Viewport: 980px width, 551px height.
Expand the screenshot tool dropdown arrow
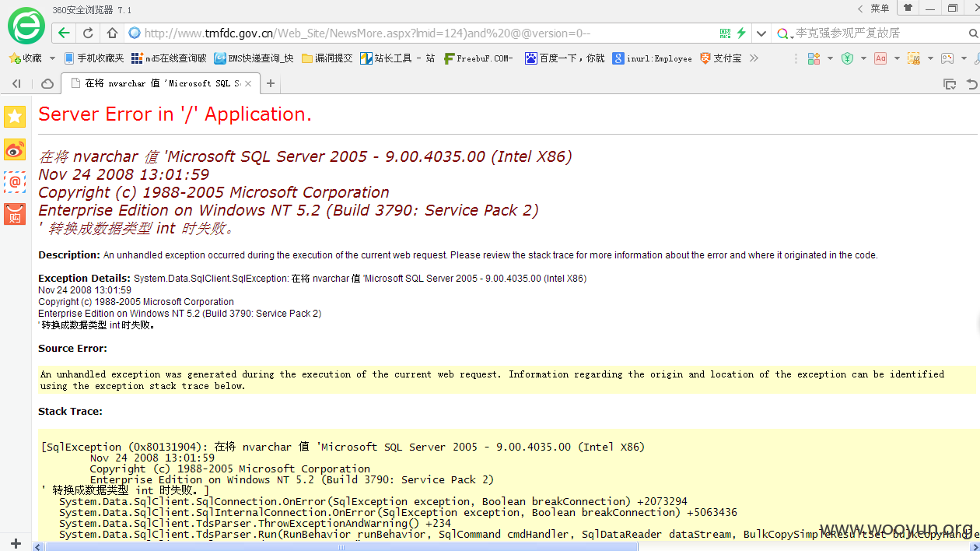pyautogui.click(x=930, y=58)
